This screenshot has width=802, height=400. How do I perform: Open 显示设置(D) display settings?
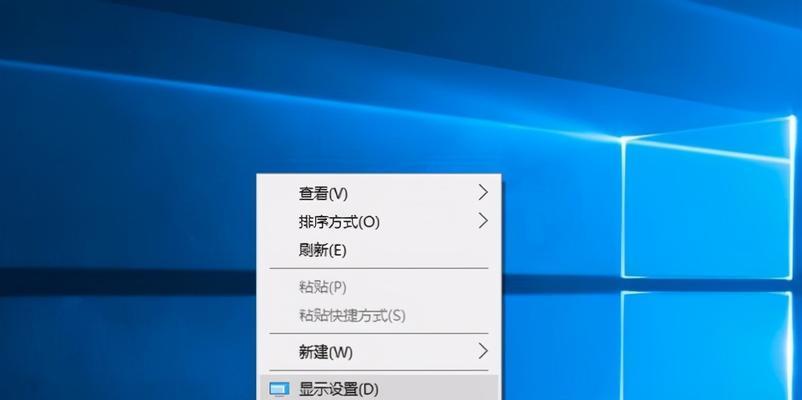pos(378,389)
